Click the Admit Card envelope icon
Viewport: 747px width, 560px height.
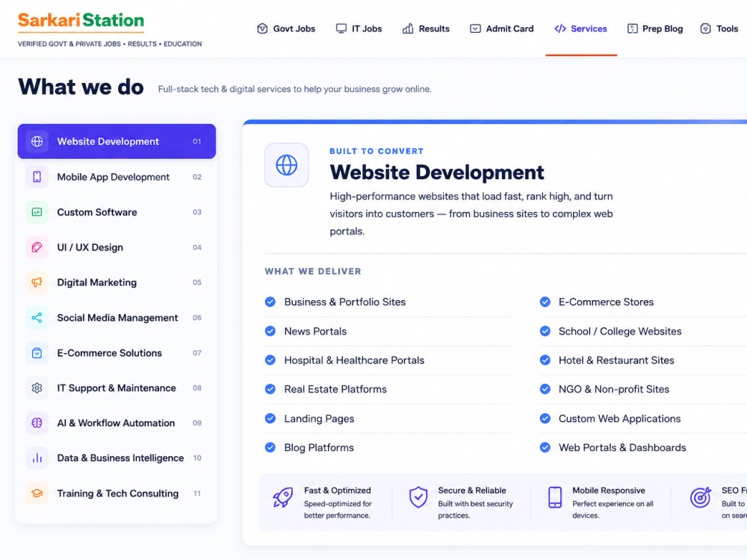point(475,28)
